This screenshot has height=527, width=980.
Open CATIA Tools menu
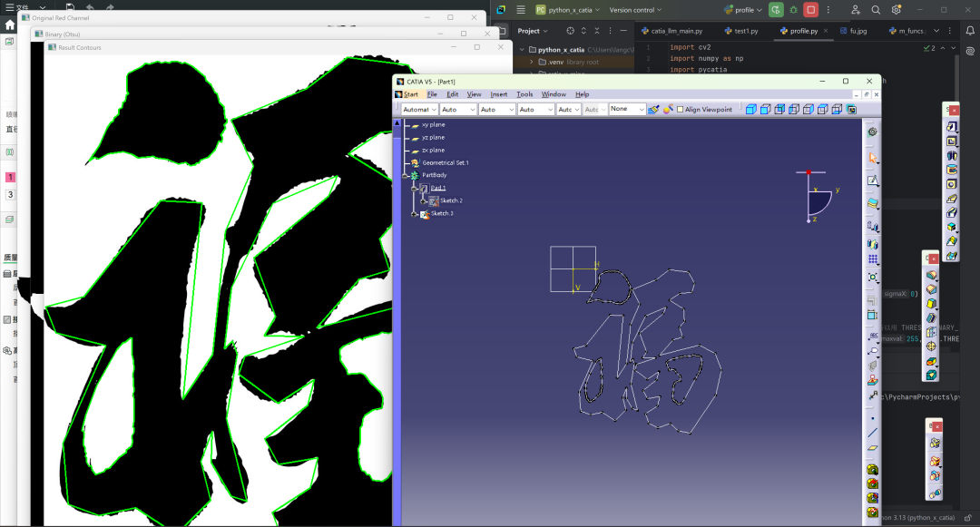524,94
